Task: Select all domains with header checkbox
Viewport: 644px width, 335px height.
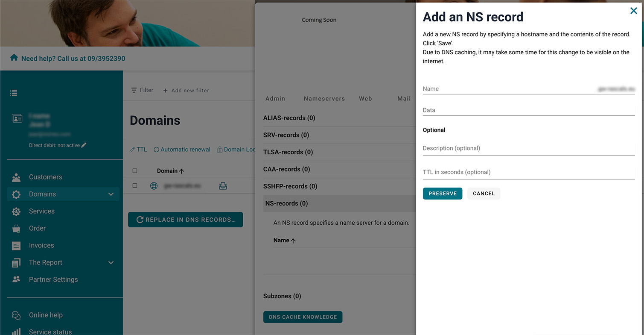Action: point(135,171)
